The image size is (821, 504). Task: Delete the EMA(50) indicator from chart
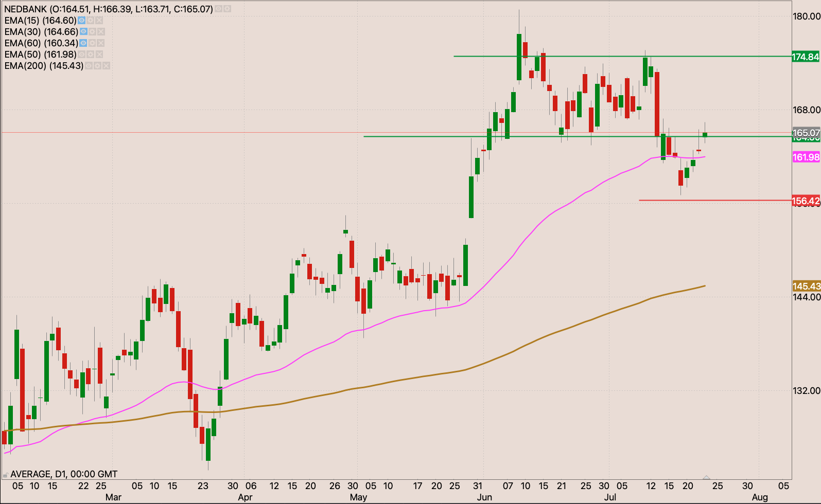(x=99, y=55)
